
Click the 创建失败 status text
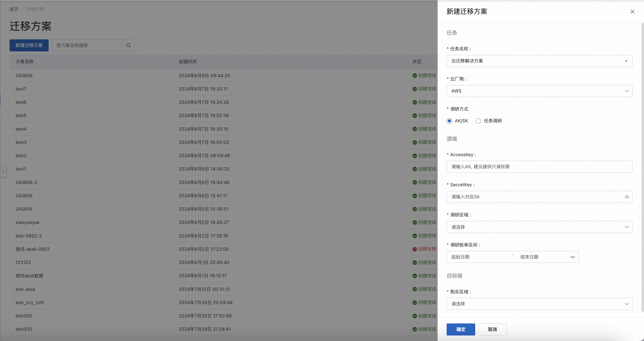coord(427,249)
